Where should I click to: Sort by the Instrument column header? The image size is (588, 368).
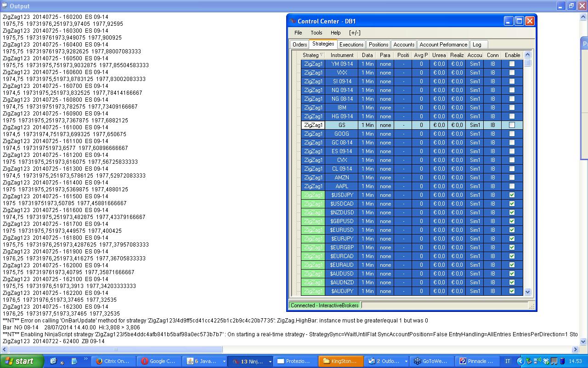(x=342, y=55)
